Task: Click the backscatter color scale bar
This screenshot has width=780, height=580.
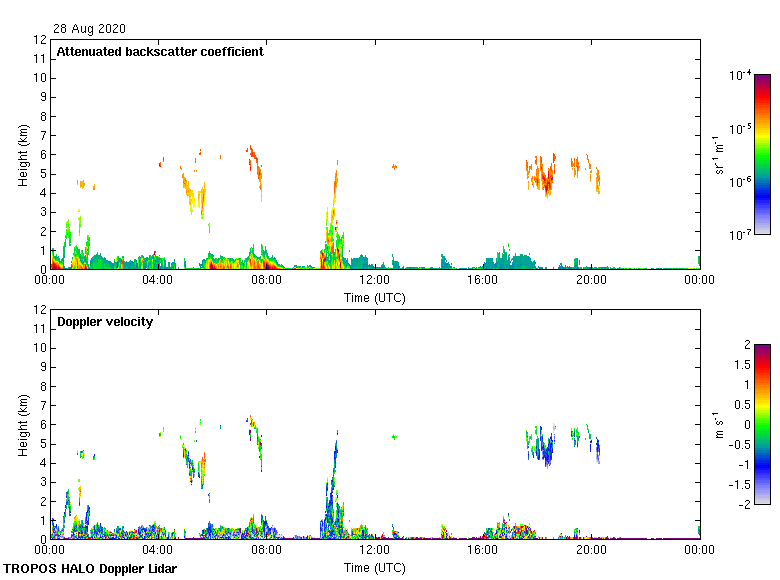Action: [x=762, y=154]
